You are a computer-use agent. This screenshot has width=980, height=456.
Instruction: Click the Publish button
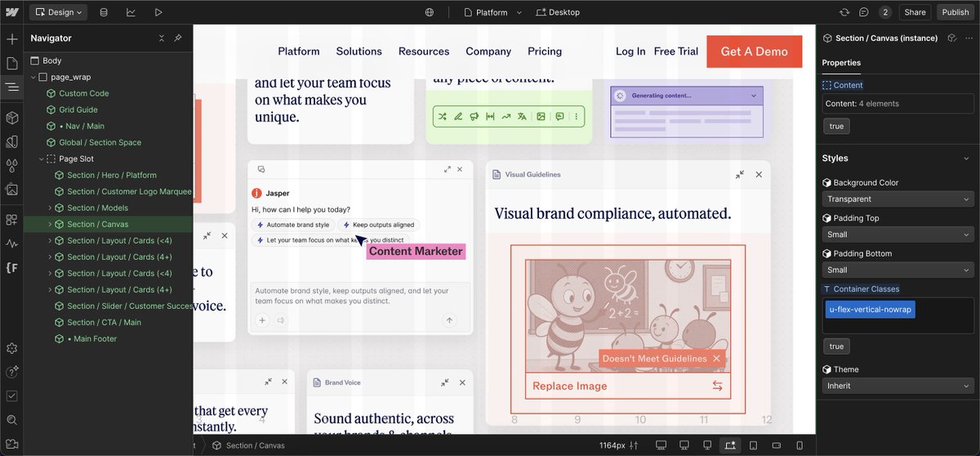pos(955,12)
